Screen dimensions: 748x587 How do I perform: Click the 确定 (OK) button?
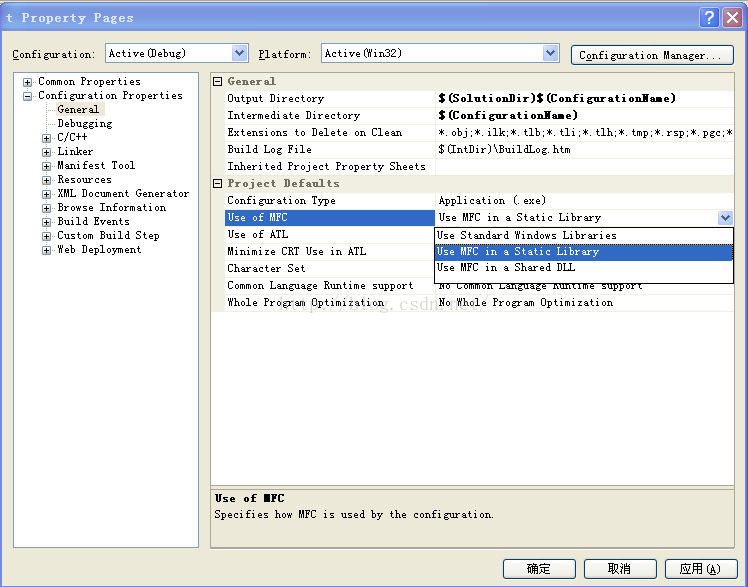coord(539,568)
